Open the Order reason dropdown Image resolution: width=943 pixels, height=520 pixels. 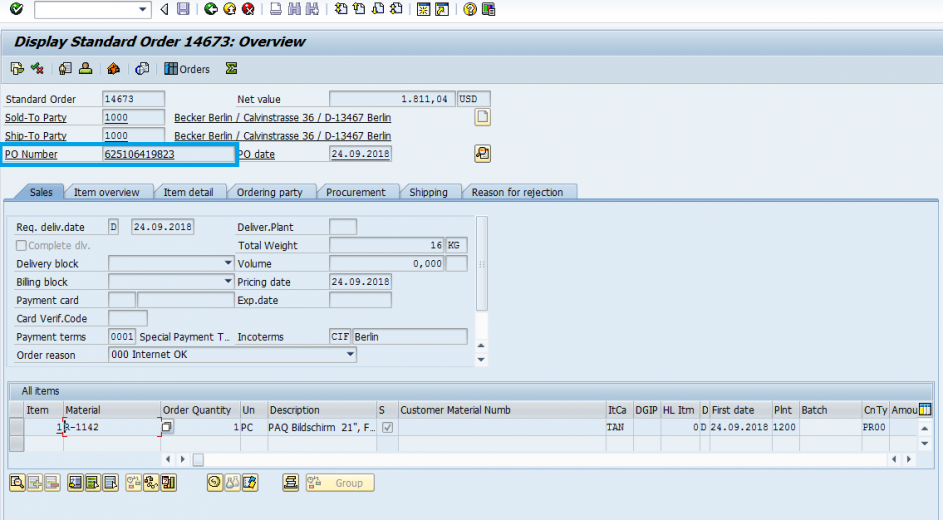click(x=350, y=354)
